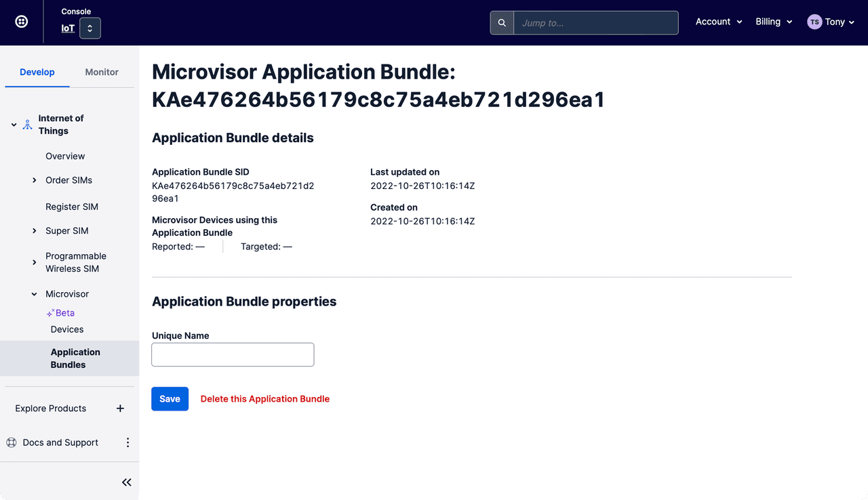The width and height of the screenshot is (868, 500).
Task: Expand the Order SIMs section
Action: tap(34, 180)
